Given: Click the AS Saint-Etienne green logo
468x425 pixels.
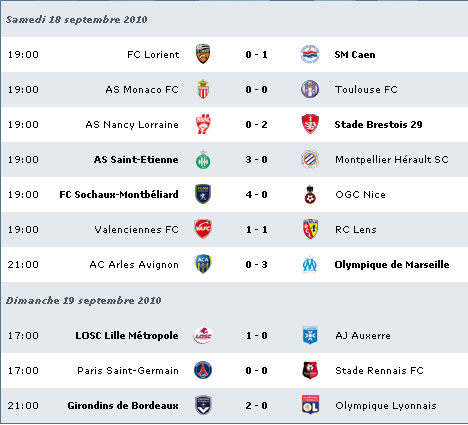Looking at the screenshot, I should tap(203, 159).
